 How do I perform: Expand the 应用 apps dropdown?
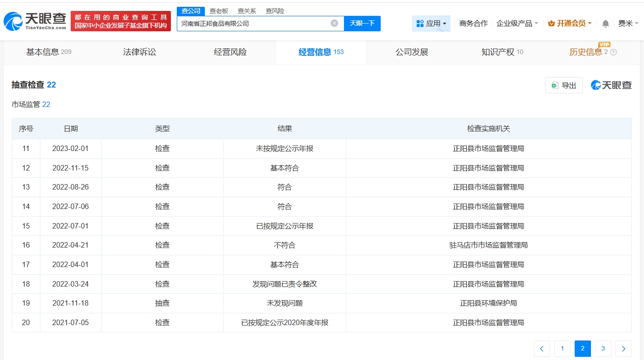point(431,24)
